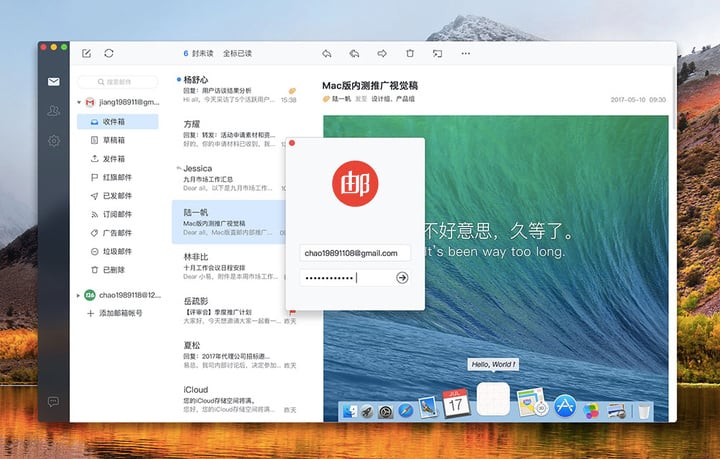Expand the chao1989118 account tree
The height and width of the screenshot is (459, 720).
(x=78, y=295)
